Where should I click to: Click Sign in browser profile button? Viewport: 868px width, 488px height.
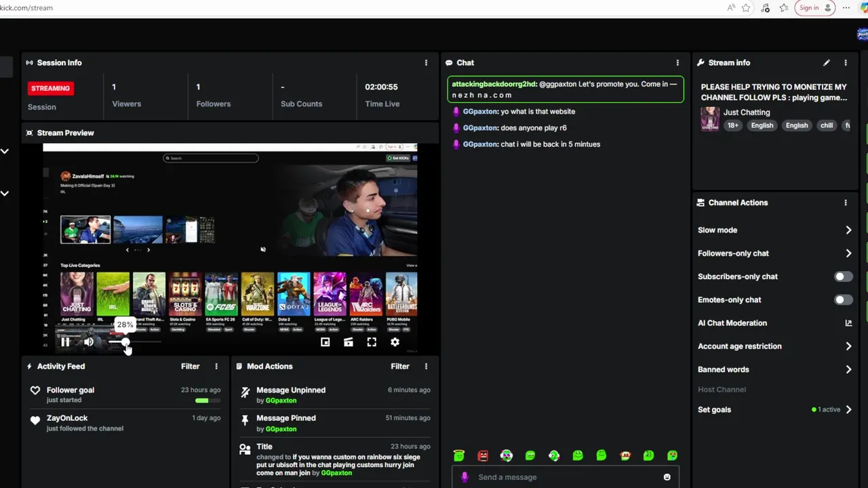(814, 8)
